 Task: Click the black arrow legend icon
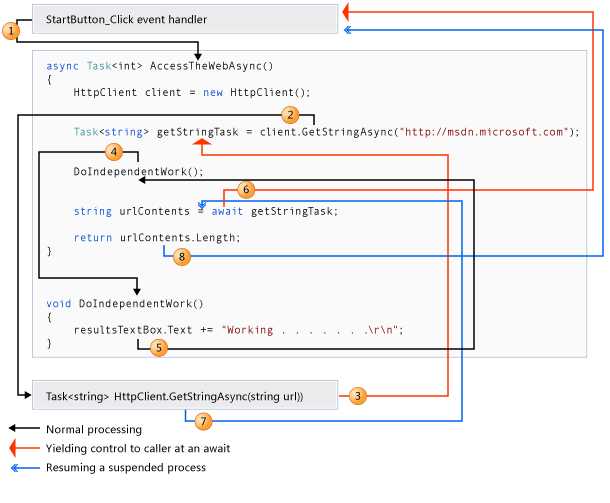24,428
